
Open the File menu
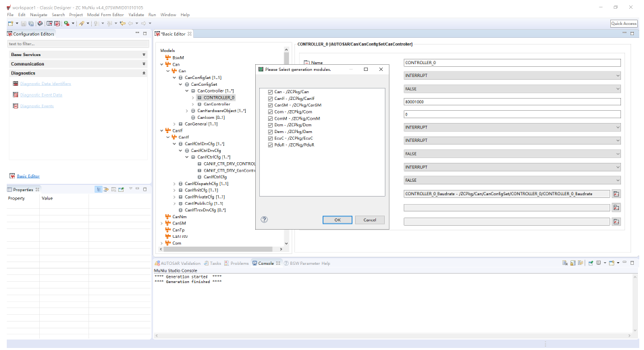coord(10,15)
